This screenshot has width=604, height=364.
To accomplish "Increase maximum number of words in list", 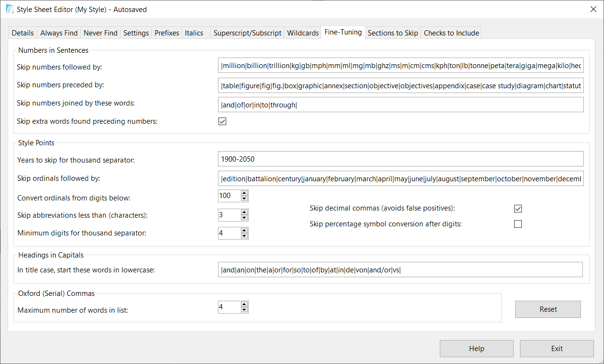I will [x=244, y=305].
